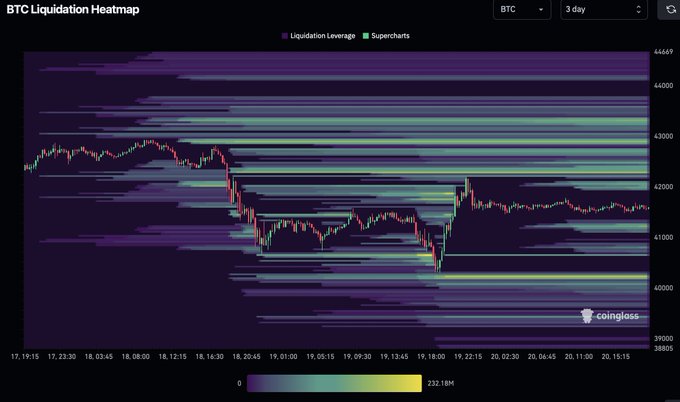680x402 pixels.
Task: Click the 41000 price axis label
Action: (664, 237)
